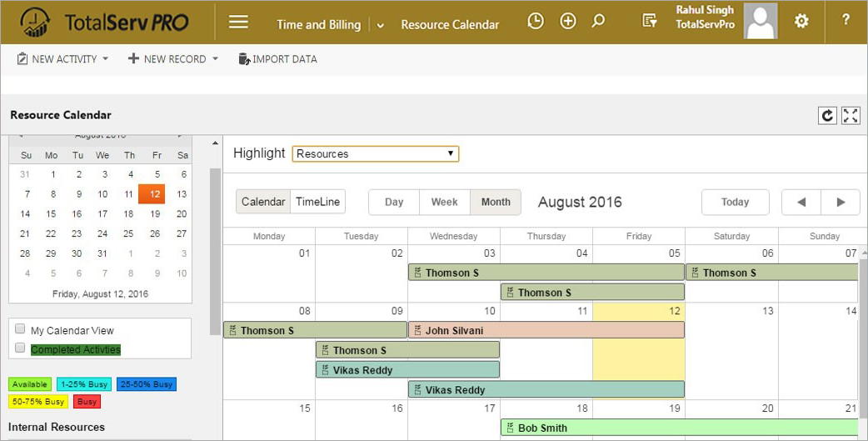
Task: Open the search magnifier icon
Action: point(598,22)
